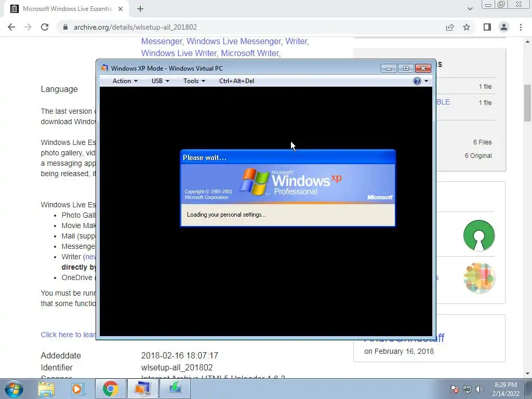The height and width of the screenshot is (399, 532).
Task: Share this page via the share icon
Action: (x=450, y=27)
